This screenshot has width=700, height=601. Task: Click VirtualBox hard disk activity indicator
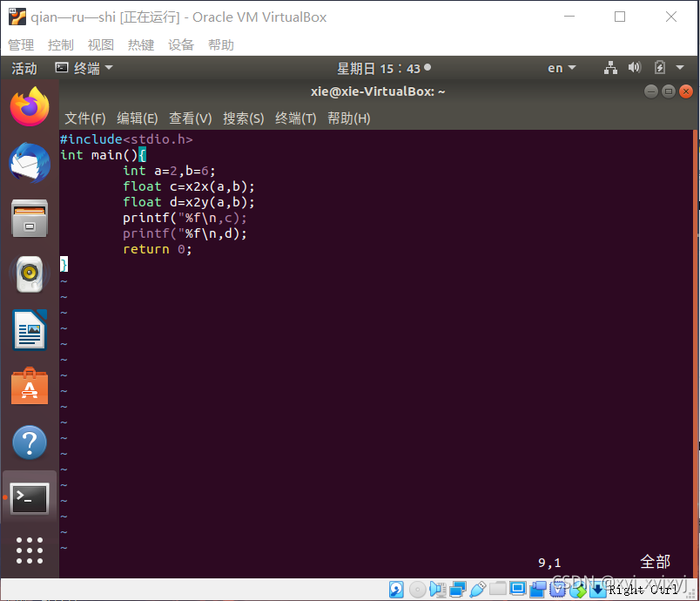[x=396, y=590]
